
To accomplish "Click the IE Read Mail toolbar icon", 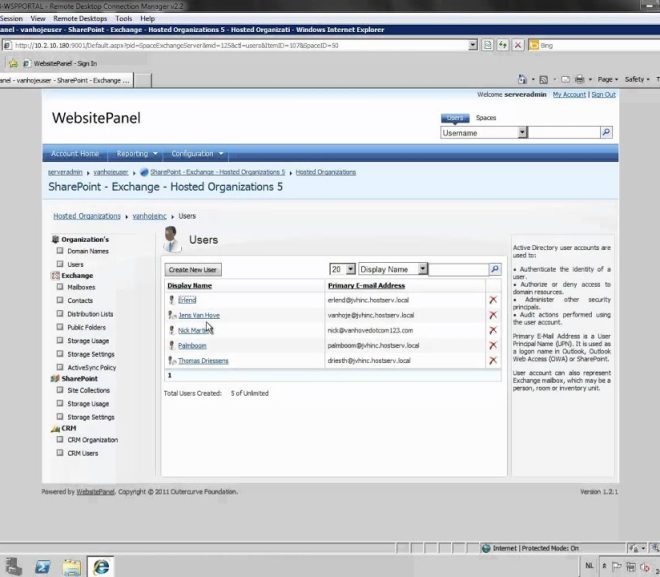I will (x=565, y=79).
